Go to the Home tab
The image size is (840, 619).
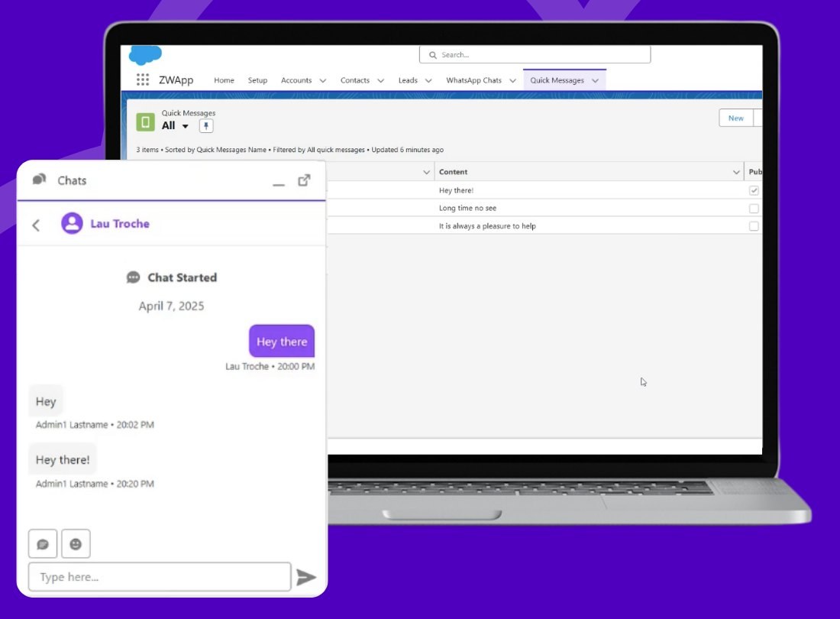pyautogui.click(x=224, y=80)
